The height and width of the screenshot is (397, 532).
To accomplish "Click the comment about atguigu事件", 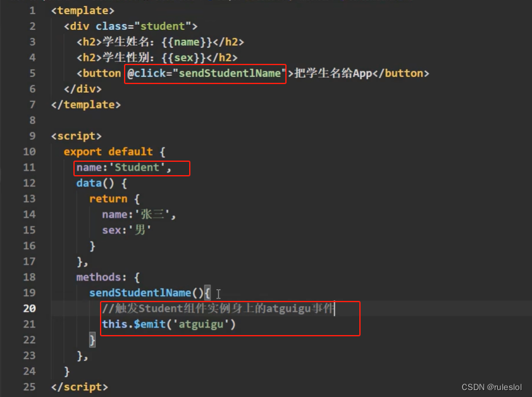I will pyautogui.click(x=218, y=308).
